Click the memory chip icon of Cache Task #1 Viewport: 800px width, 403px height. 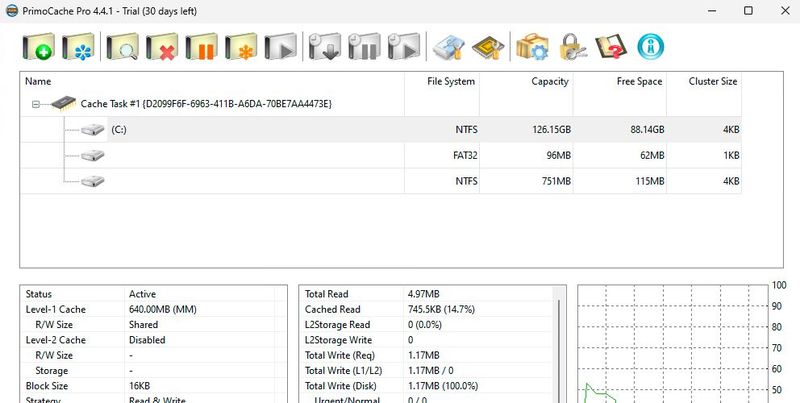(x=63, y=104)
